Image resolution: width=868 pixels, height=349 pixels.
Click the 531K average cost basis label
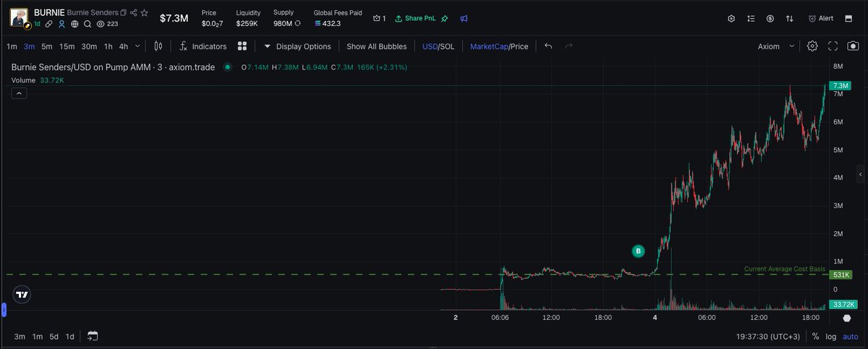pyautogui.click(x=841, y=275)
